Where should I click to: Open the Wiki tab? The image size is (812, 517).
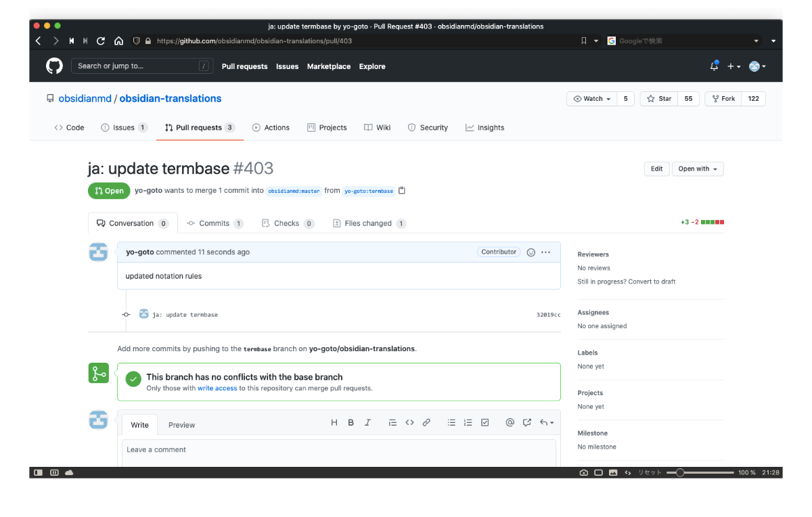click(x=378, y=127)
